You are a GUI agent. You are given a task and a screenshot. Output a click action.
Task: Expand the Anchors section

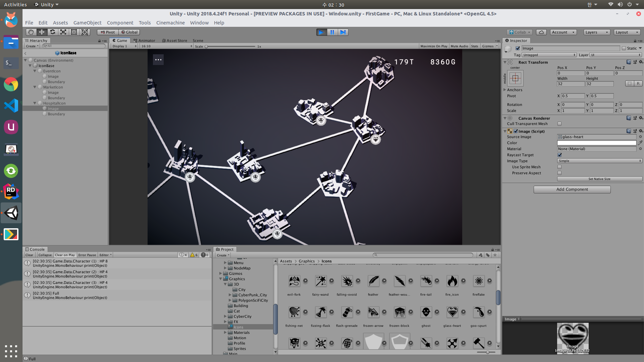tap(505, 90)
